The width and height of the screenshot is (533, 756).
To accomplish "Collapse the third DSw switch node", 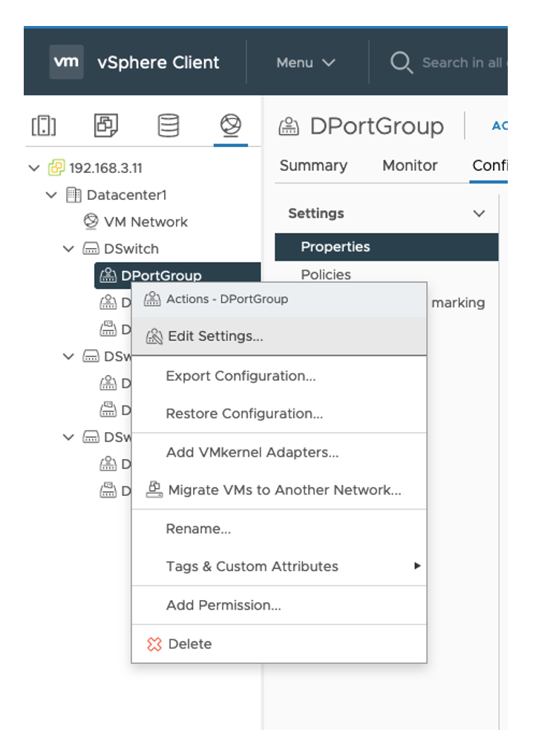I will (x=69, y=437).
